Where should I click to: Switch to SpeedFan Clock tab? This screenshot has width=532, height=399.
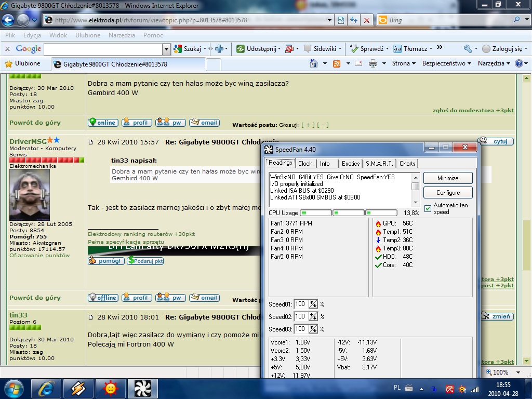[x=305, y=164]
